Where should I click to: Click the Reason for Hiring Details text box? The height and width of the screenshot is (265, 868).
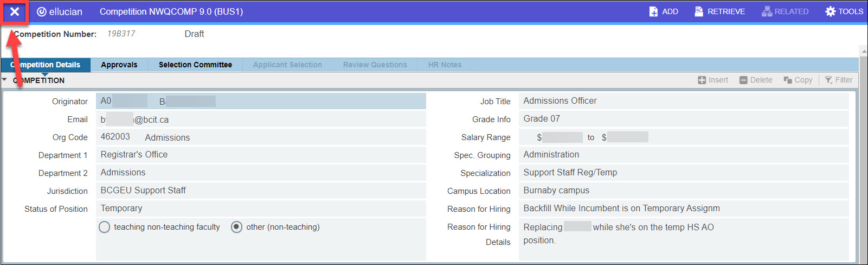pos(683,239)
